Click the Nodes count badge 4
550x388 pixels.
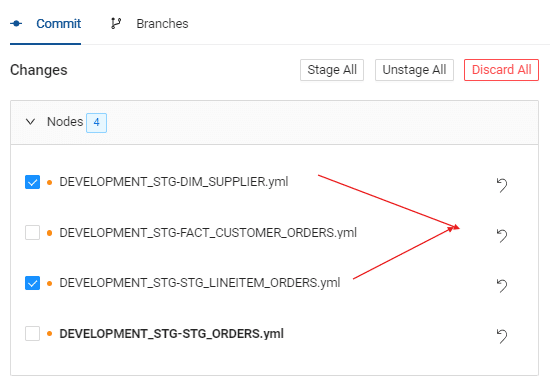point(96,122)
